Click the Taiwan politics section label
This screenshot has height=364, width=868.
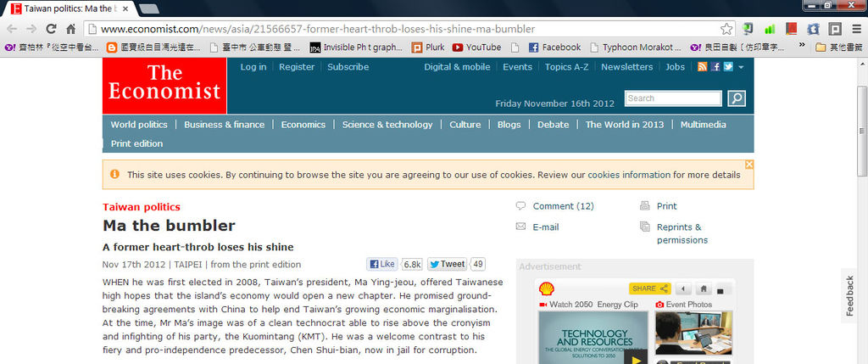tap(142, 207)
